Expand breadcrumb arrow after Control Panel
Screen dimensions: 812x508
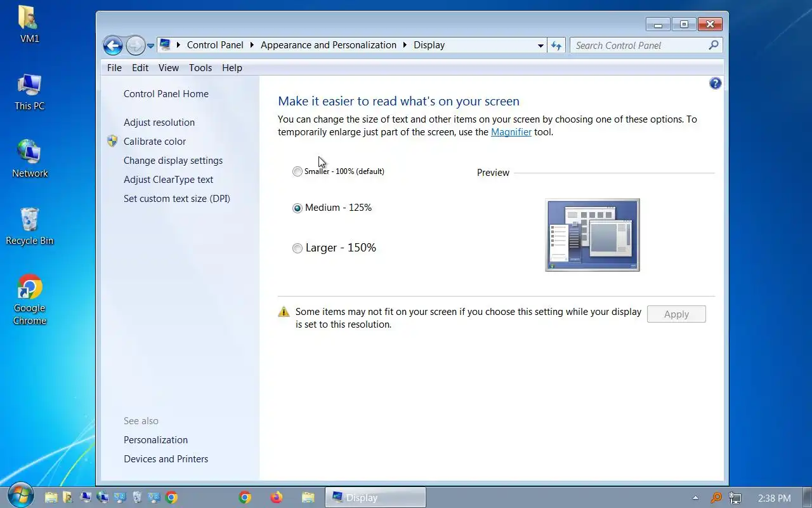coord(252,45)
